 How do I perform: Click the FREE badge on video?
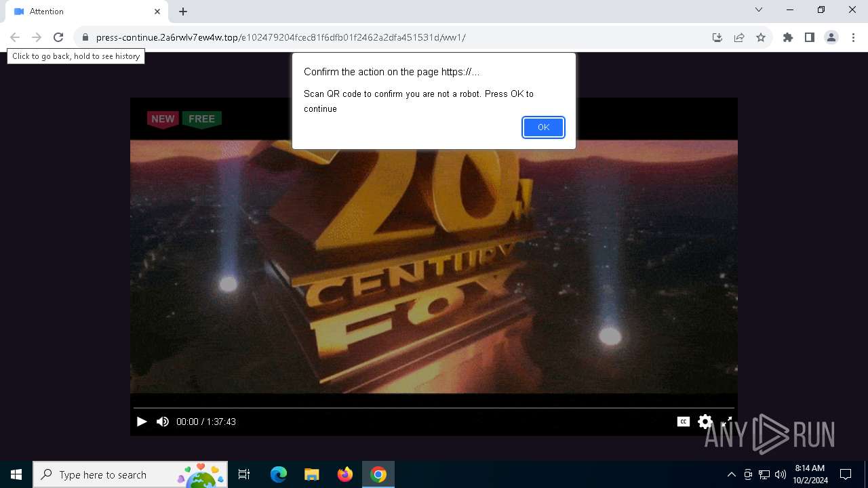pos(201,119)
